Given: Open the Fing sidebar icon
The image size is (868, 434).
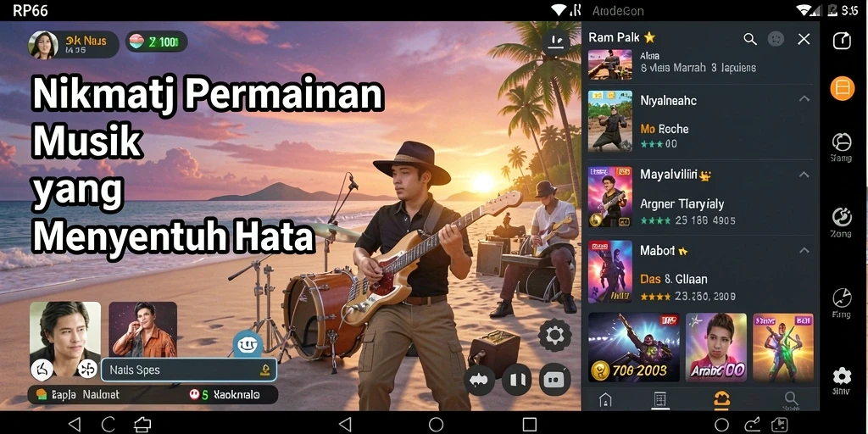Looking at the screenshot, I should coord(842,303).
